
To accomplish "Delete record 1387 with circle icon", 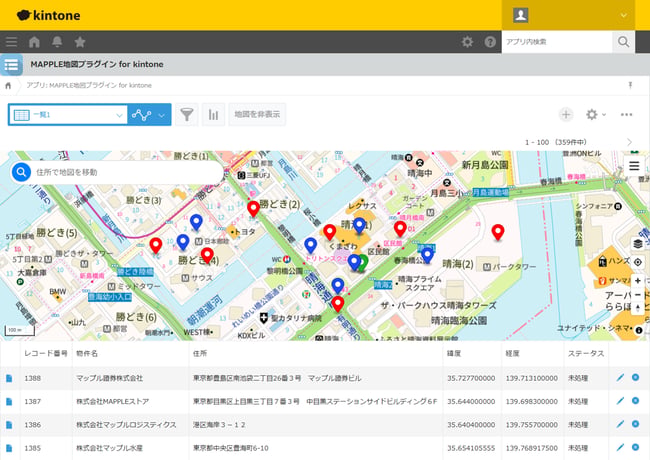I will [x=635, y=401].
